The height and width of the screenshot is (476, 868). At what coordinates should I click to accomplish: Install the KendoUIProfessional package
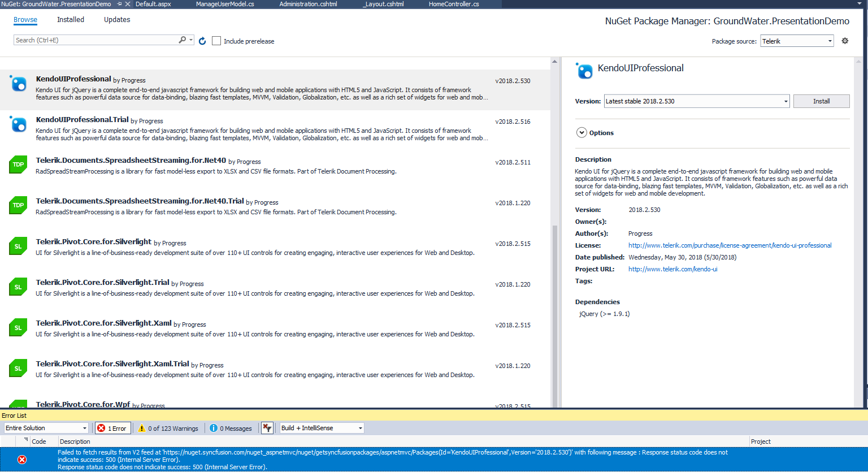pyautogui.click(x=821, y=101)
